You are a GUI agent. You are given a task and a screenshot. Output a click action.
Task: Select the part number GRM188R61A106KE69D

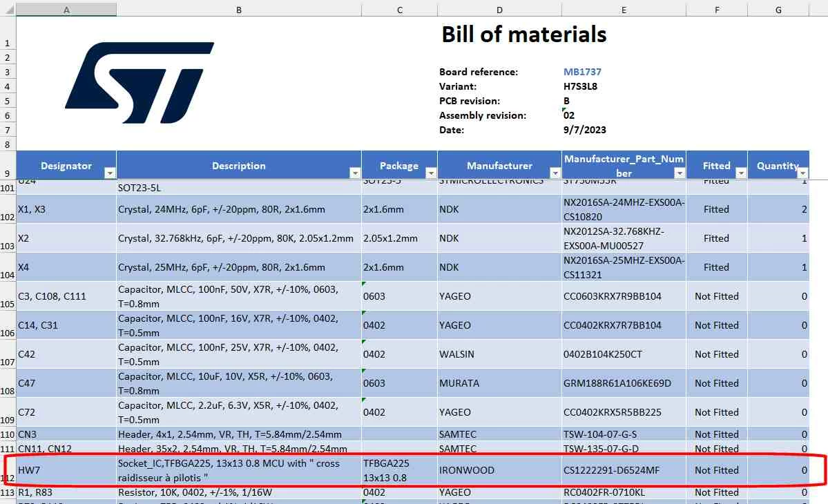coord(624,384)
